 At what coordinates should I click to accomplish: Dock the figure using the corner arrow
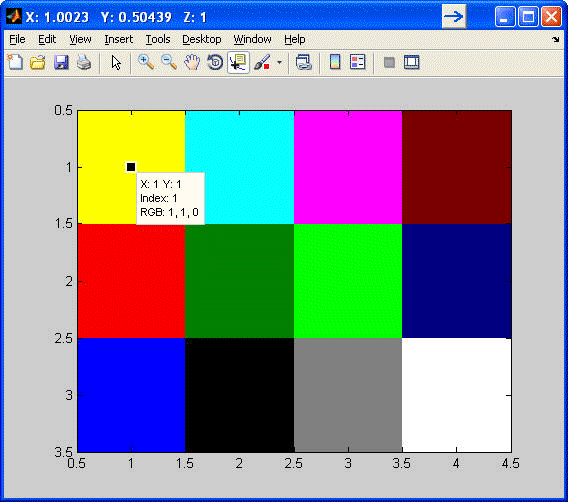(x=555, y=39)
